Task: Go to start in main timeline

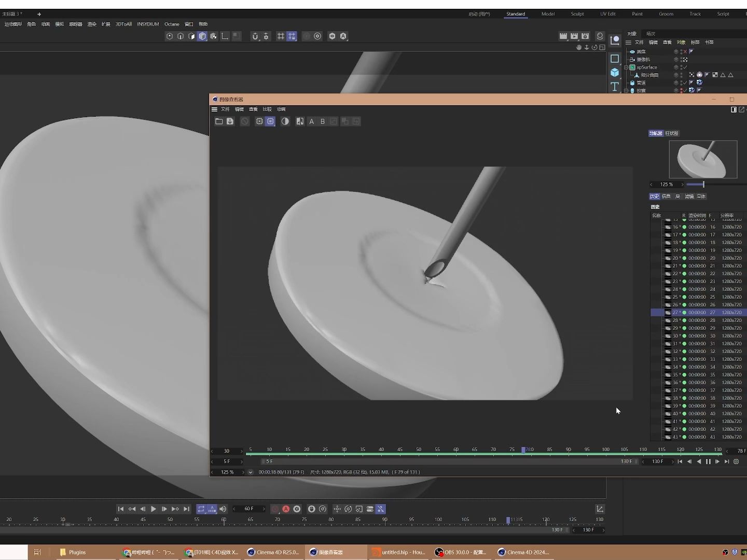Action: 121,509
